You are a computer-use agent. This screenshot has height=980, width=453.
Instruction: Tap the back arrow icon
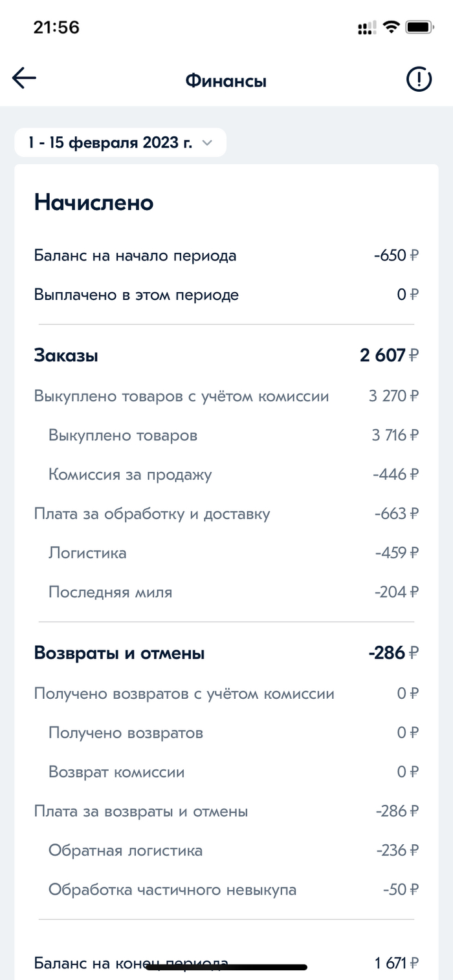24,79
